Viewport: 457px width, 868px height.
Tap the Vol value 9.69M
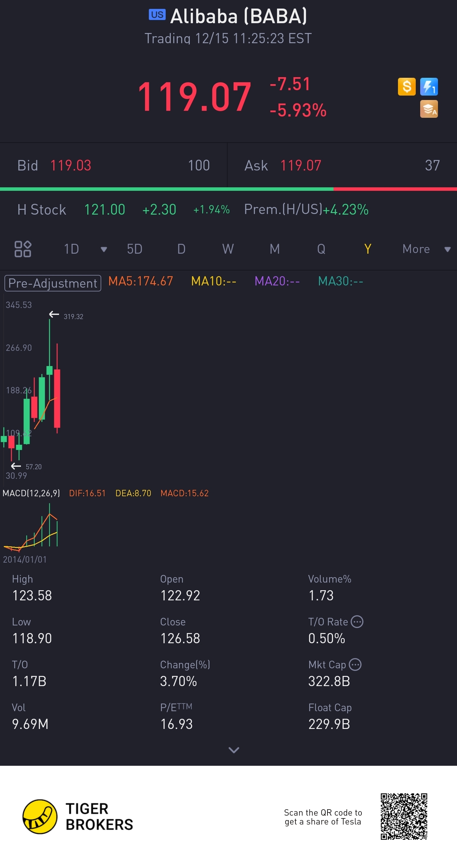30,724
